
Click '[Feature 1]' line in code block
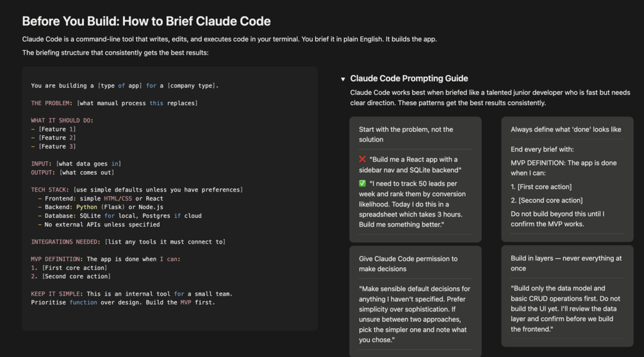click(53, 129)
